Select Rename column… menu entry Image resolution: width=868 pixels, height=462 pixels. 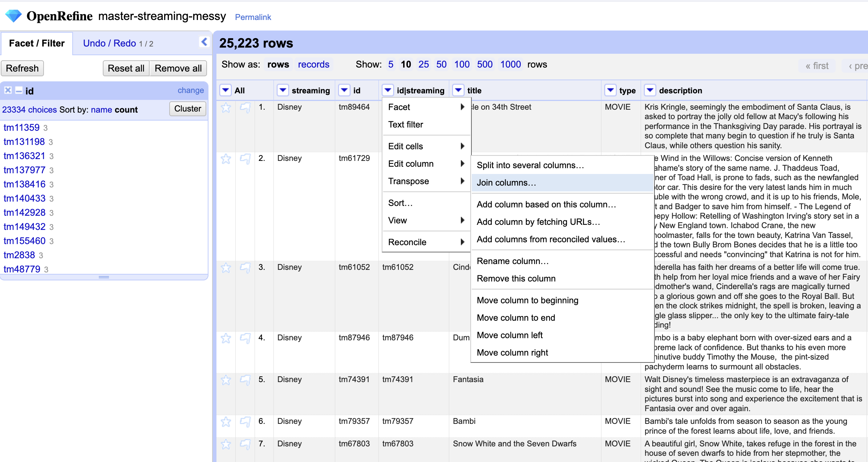pyautogui.click(x=562, y=261)
